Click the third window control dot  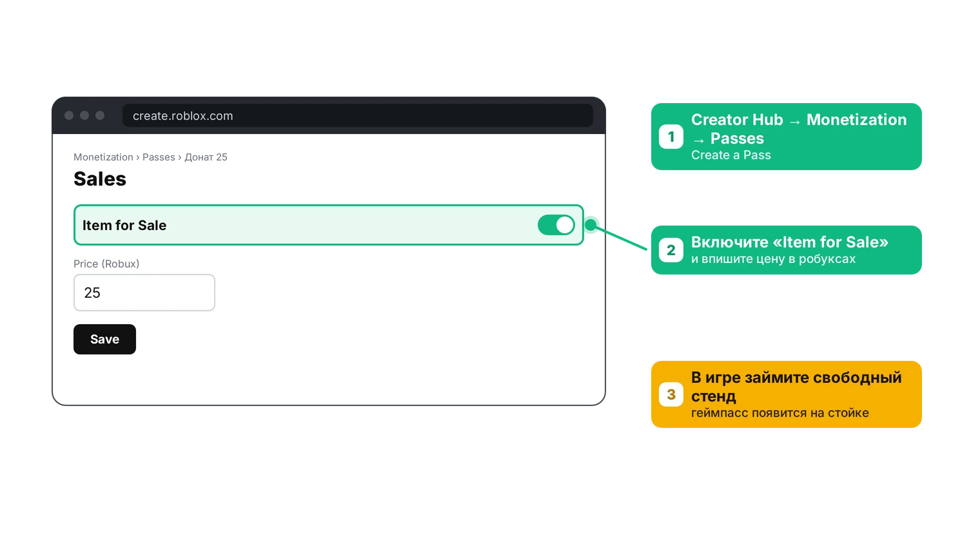point(100,115)
